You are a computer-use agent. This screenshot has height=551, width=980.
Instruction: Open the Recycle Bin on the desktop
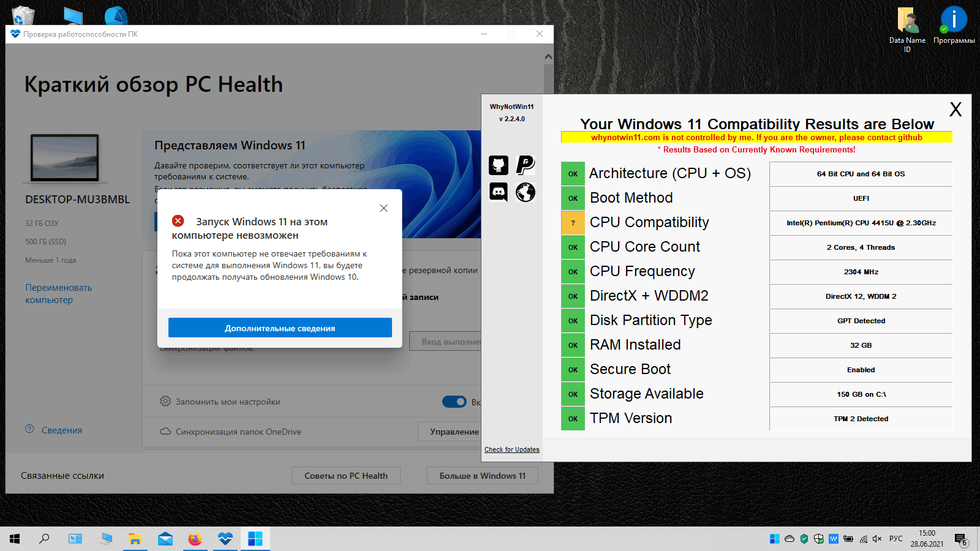point(23,15)
